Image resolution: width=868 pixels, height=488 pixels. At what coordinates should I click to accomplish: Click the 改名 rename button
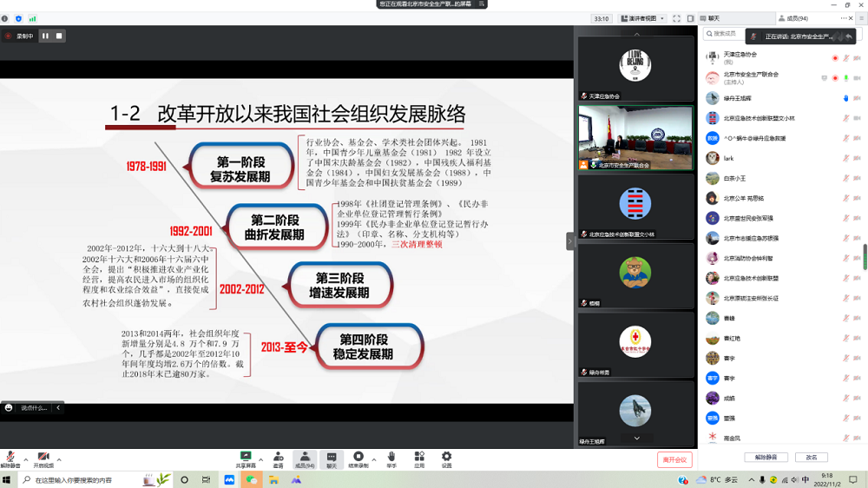811,457
